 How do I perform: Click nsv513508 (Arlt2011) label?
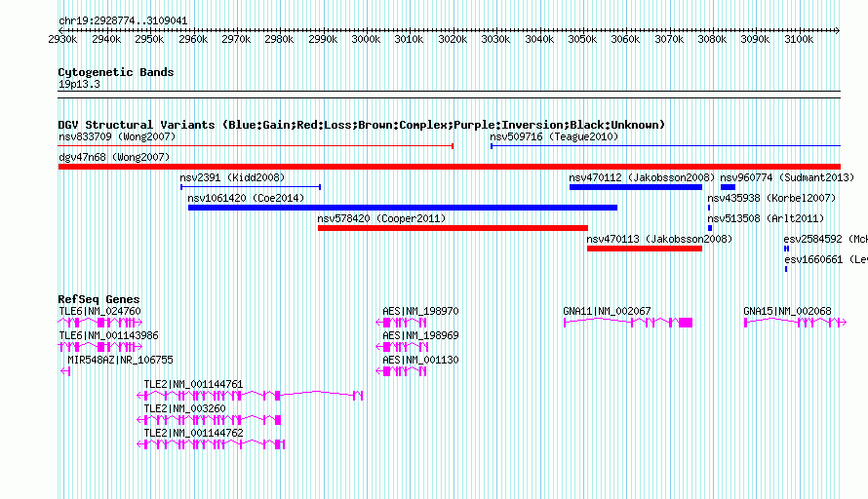pos(766,218)
